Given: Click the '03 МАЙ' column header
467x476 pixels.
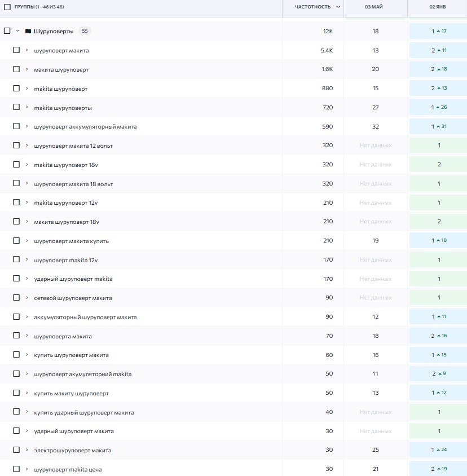Looking at the screenshot, I should pyautogui.click(x=375, y=7).
